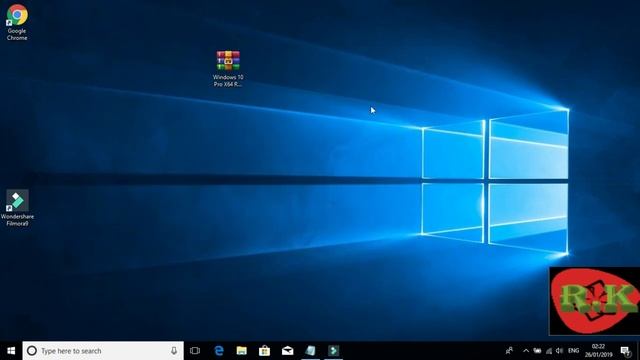
Task: Click the battery status tray icon
Action: point(538,351)
